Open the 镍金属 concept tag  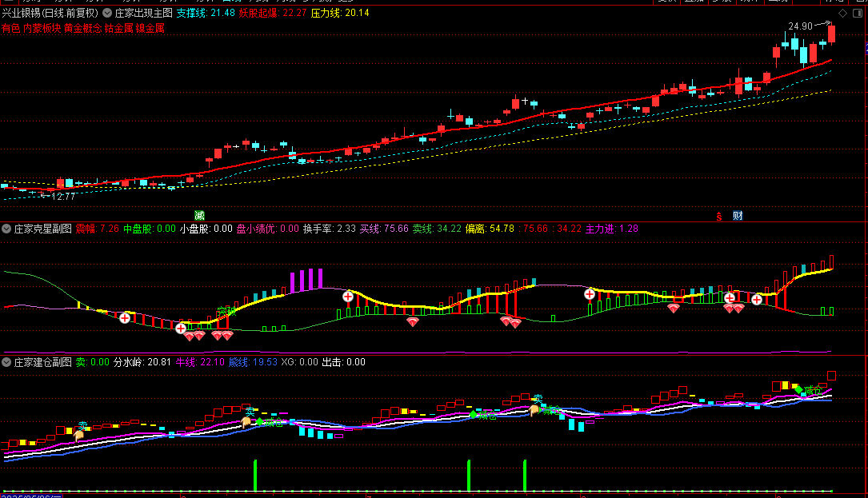coord(150,28)
